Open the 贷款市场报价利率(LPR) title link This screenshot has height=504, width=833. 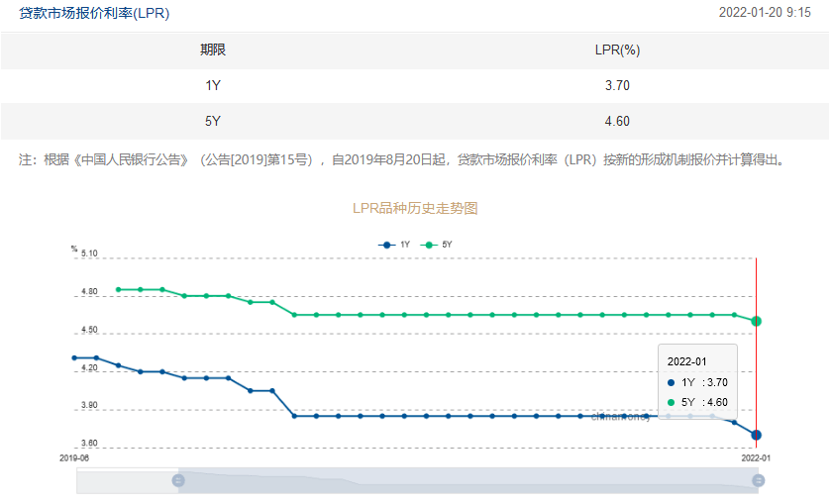(94, 13)
